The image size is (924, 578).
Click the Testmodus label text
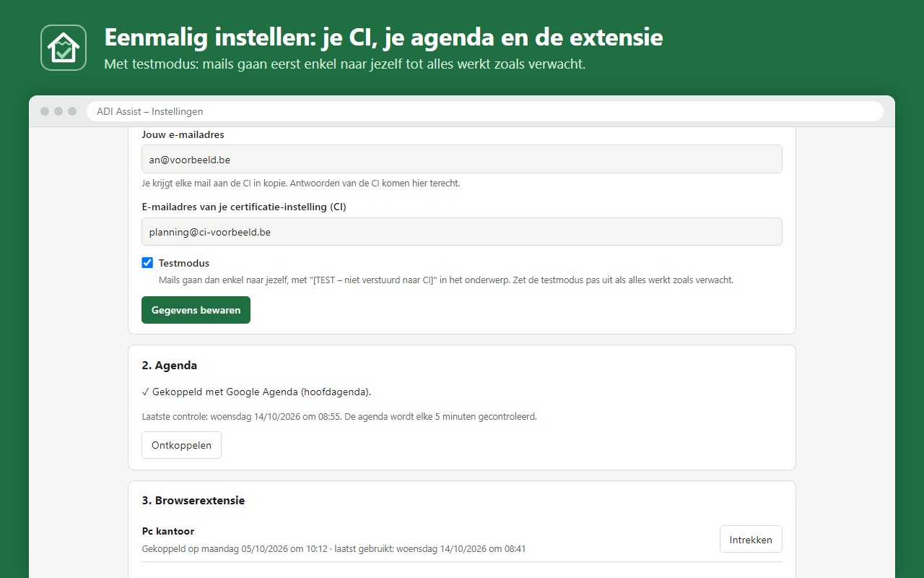[x=184, y=263]
